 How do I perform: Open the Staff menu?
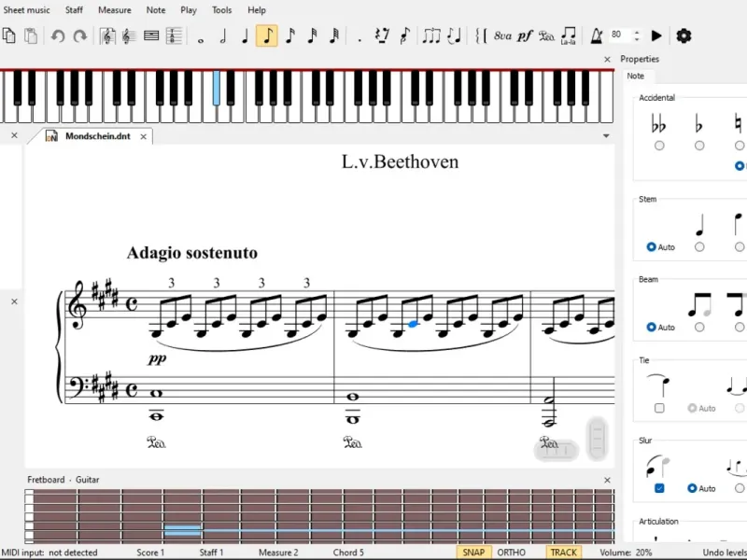pos(74,10)
